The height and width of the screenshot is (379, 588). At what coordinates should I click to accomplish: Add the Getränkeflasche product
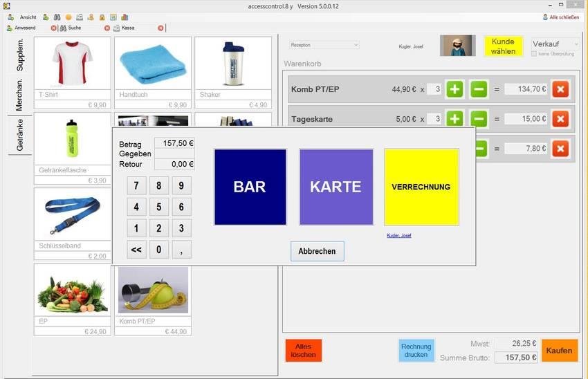click(73, 149)
